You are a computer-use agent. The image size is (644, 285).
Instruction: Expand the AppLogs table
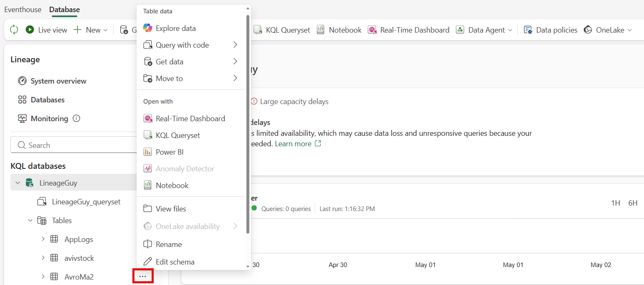tap(43, 239)
